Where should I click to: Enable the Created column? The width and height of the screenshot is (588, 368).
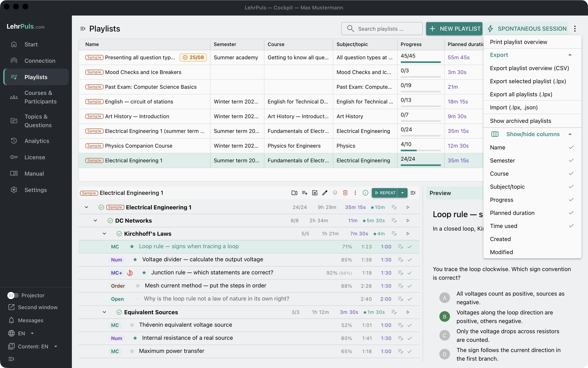(532, 239)
